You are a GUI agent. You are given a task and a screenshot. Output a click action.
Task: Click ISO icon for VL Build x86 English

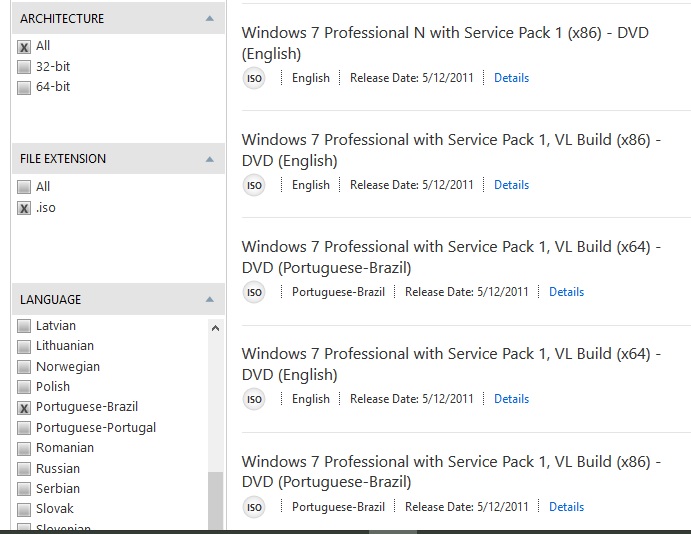[254, 185]
